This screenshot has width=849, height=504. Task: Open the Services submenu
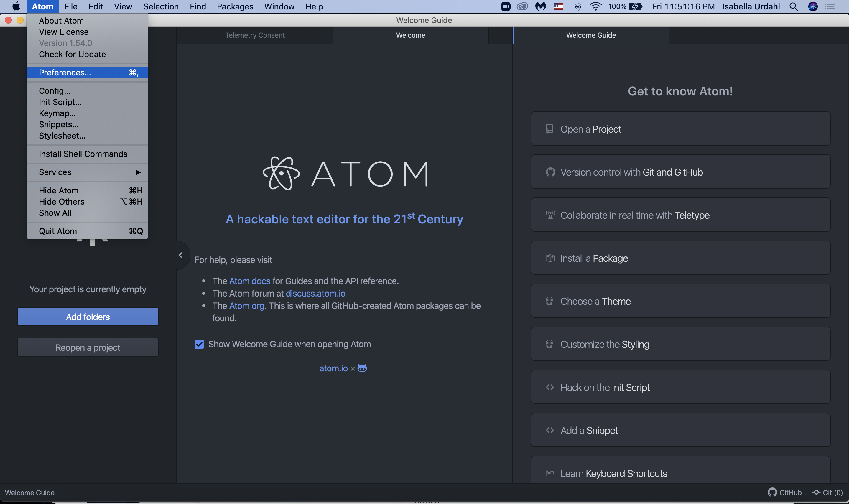click(x=87, y=172)
